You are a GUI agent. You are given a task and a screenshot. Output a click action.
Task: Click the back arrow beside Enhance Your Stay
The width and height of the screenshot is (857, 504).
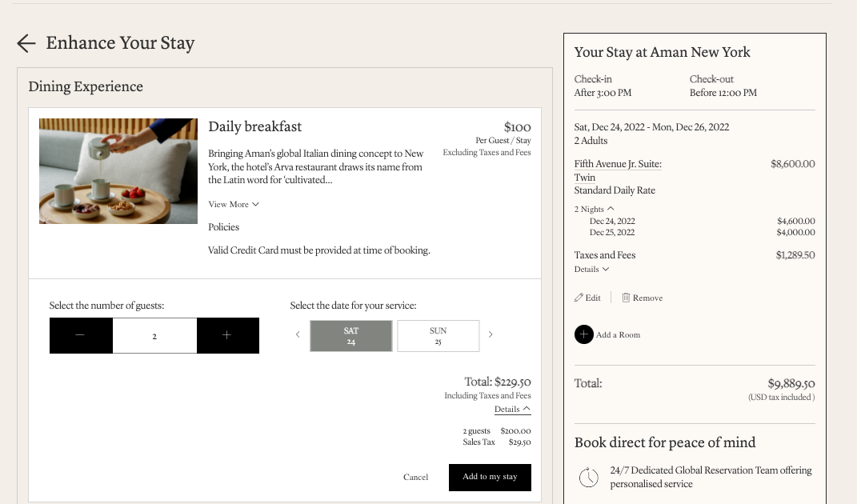(x=26, y=43)
